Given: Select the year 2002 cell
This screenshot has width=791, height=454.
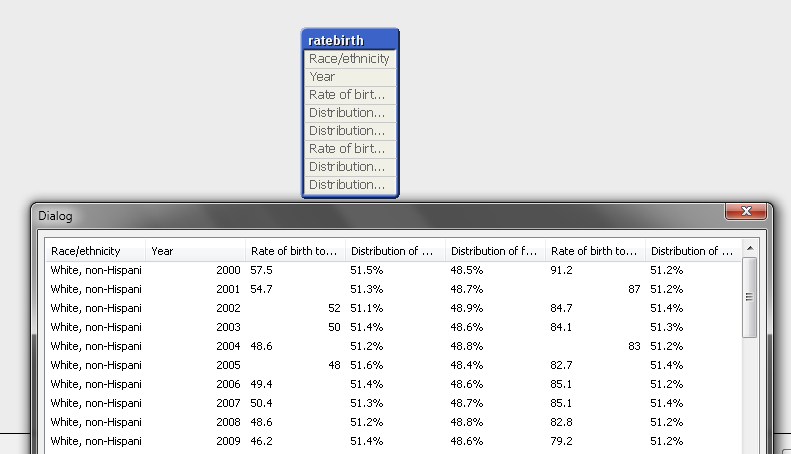Looking at the screenshot, I should 229,308.
